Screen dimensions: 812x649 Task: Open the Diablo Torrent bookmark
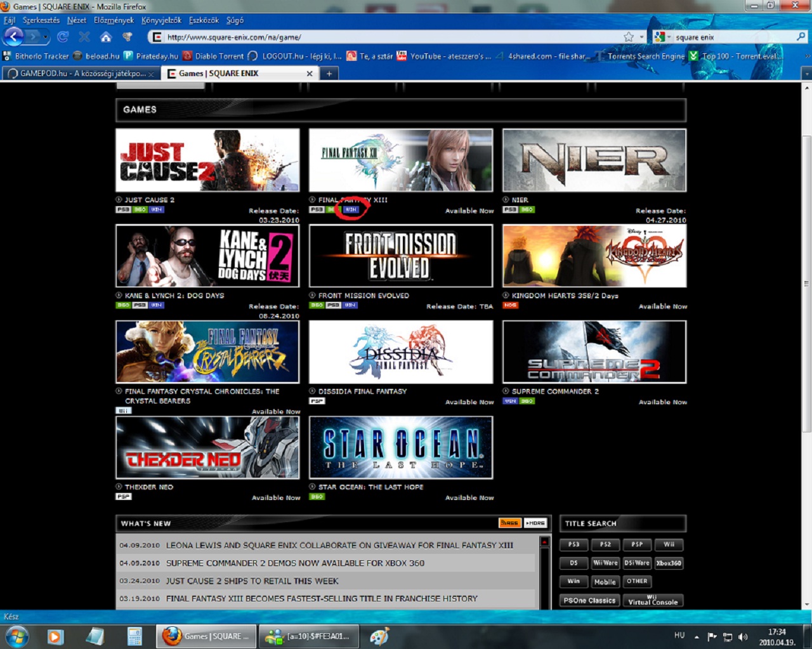tap(213, 56)
